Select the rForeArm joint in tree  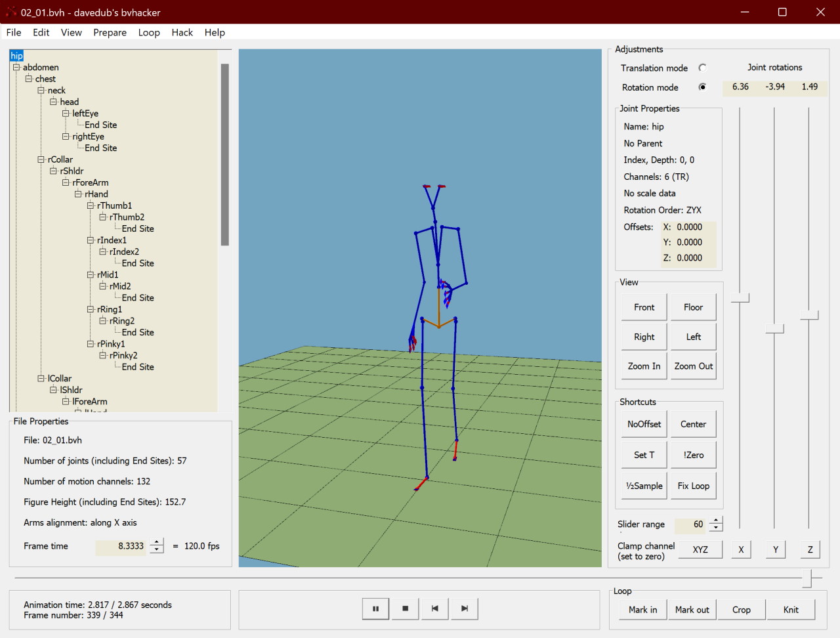pyautogui.click(x=91, y=182)
